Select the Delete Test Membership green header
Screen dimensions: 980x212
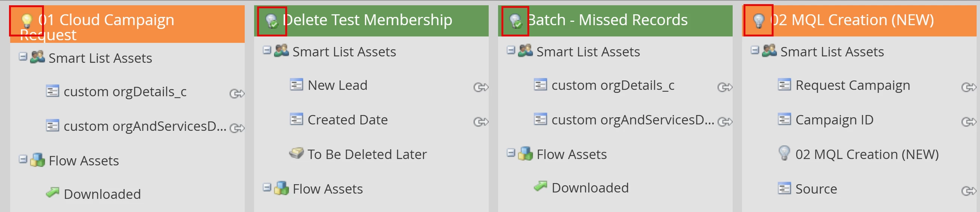[x=371, y=21]
